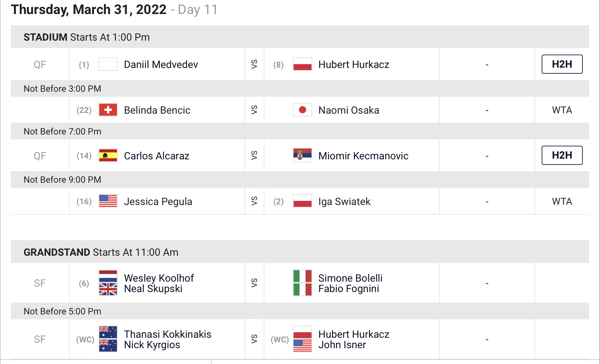Screen dimensions: 600x364
Task: Click the US flag next to Jessica Pegula
Action: [108, 201]
